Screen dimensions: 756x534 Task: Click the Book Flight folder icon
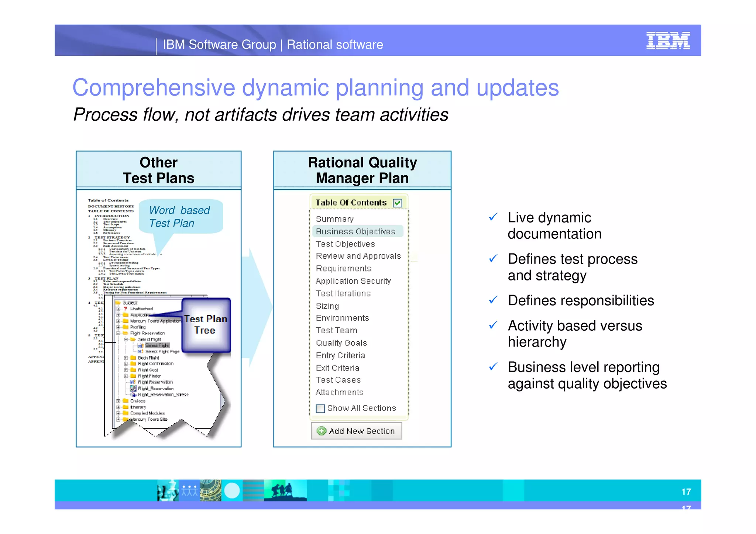(133, 358)
